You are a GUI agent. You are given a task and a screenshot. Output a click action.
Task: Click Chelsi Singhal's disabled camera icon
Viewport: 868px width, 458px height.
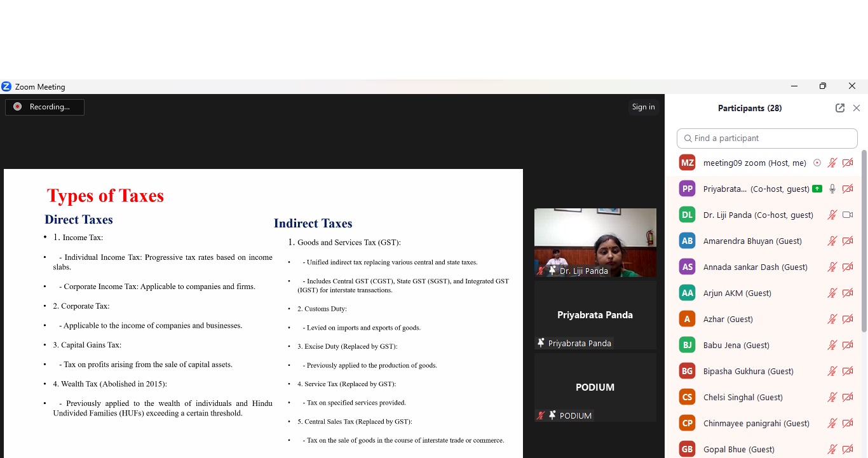coord(848,397)
